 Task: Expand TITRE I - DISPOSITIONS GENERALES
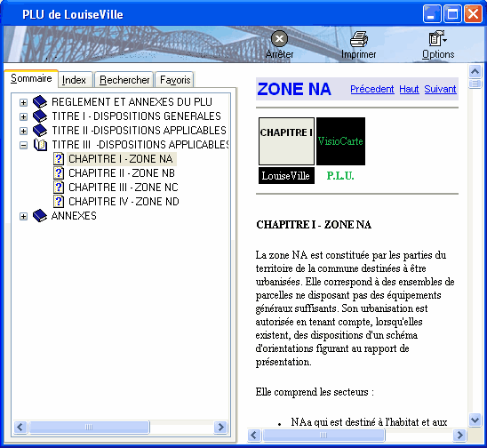click(x=24, y=116)
